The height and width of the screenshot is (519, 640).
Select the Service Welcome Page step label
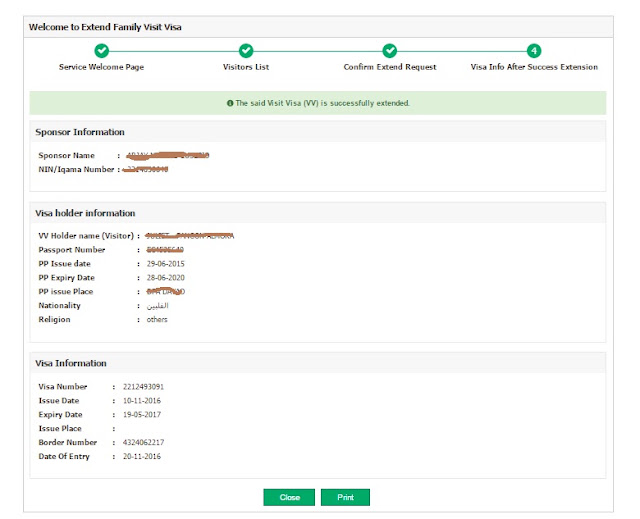pyautogui.click(x=101, y=67)
